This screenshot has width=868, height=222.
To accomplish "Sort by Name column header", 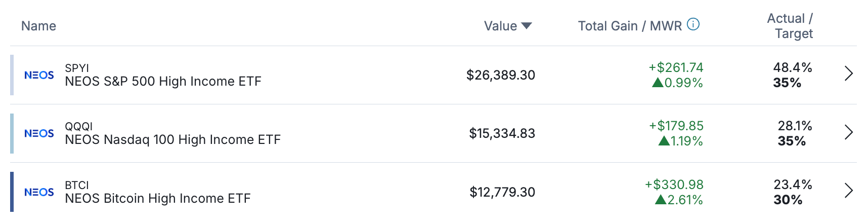I will pyautogui.click(x=38, y=26).
